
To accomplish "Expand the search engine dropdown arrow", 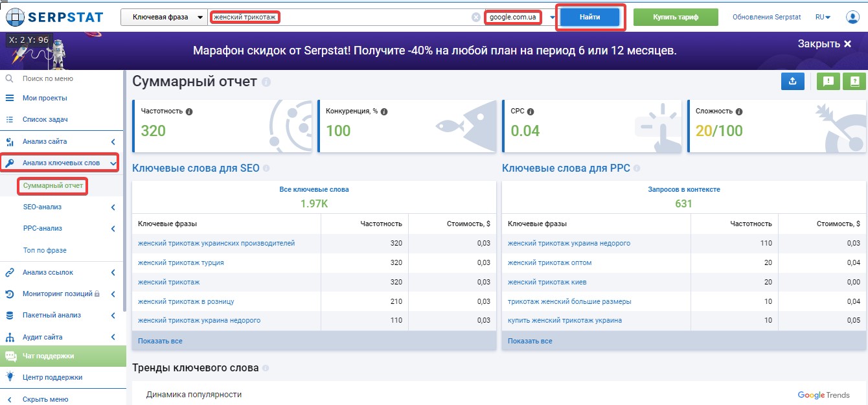I will (553, 17).
